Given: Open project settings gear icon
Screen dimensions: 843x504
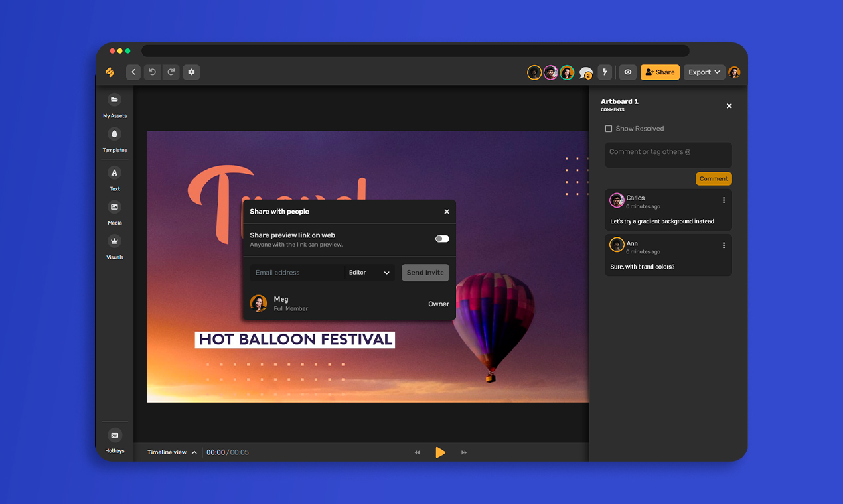Looking at the screenshot, I should (191, 72).
